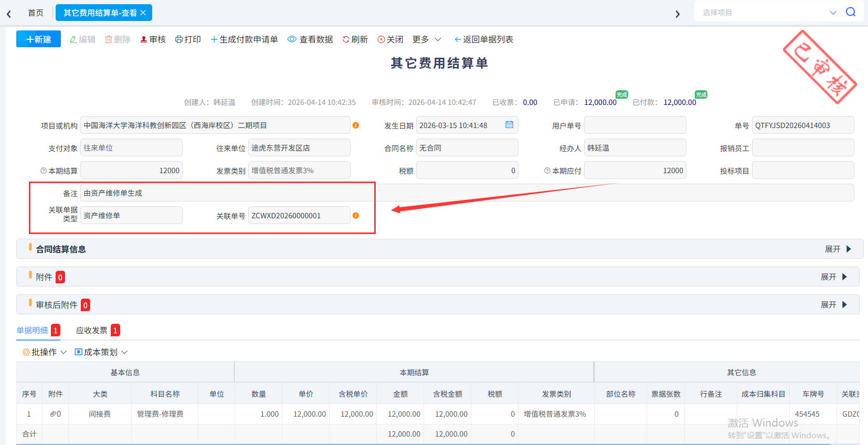Expand the 合同结算信息 section
This screenshot has height=445, width=868.
point(838,249)
